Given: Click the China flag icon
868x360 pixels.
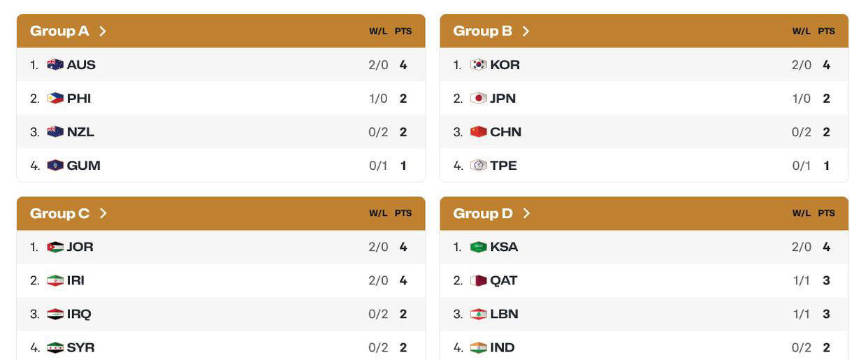Looking at the screenshot, I should [x=479, y=132].
